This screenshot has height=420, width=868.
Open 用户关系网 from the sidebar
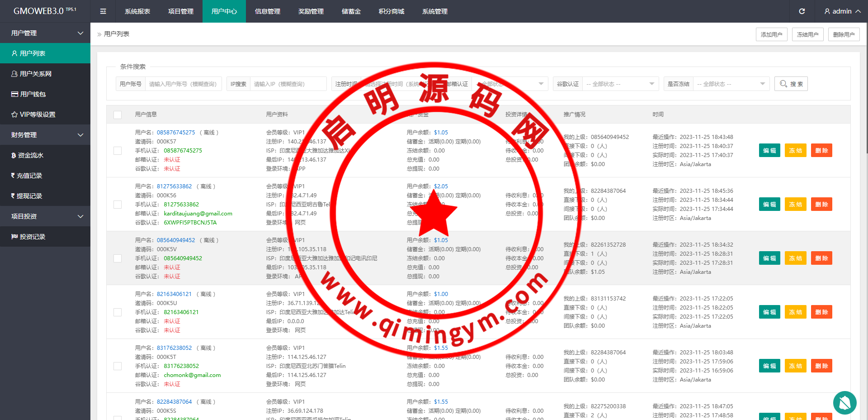point(35,74)
